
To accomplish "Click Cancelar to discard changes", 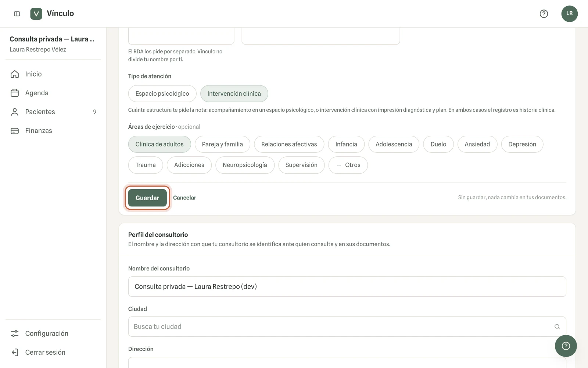I will (184, 198).
